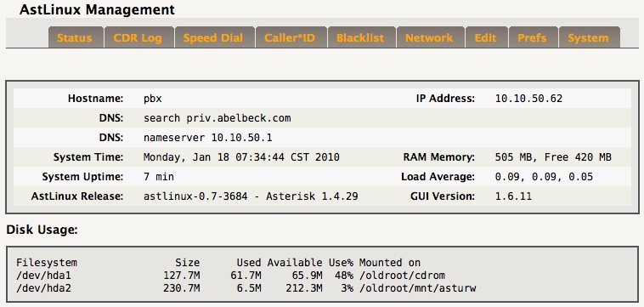Click the 'GUI Version:' label
Viewport: 644px width, 307px height.
443,196
